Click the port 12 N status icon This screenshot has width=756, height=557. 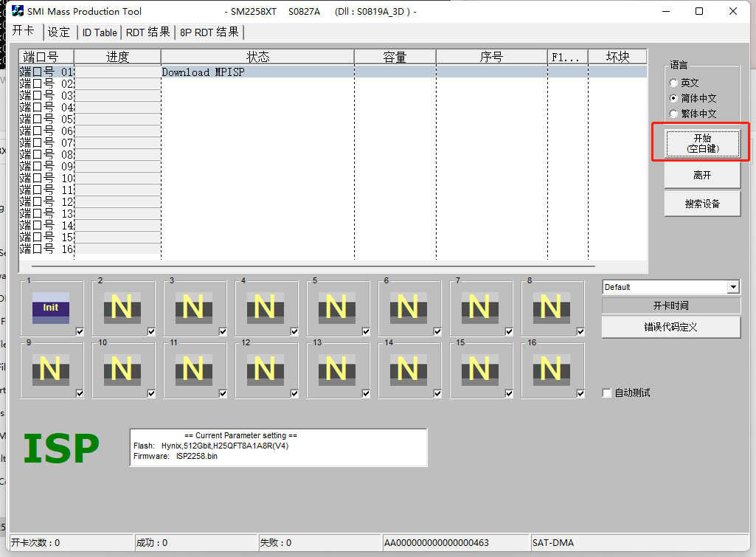265,370
